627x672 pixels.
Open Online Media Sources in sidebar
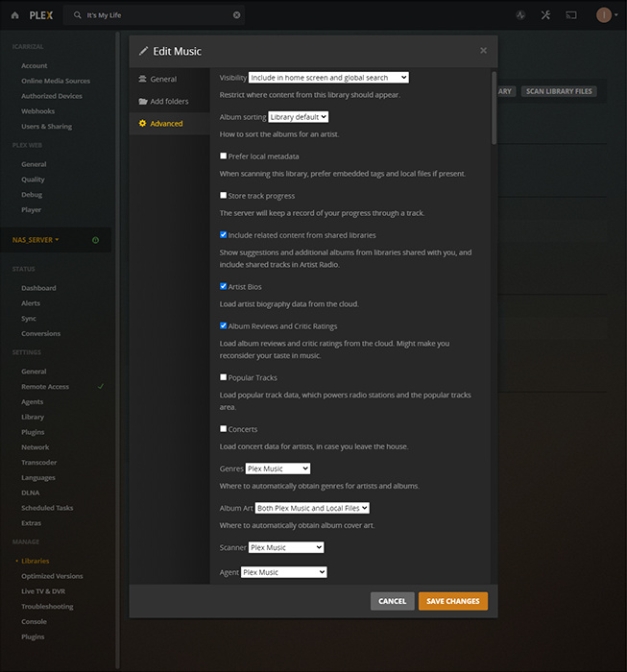click(56, 81)
